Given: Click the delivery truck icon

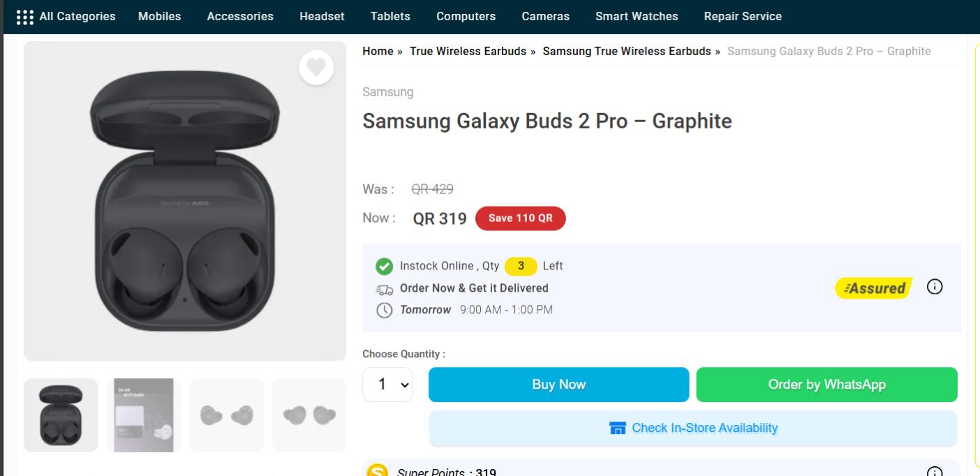Looking at the screenshot, I should [x=385, y=288].
